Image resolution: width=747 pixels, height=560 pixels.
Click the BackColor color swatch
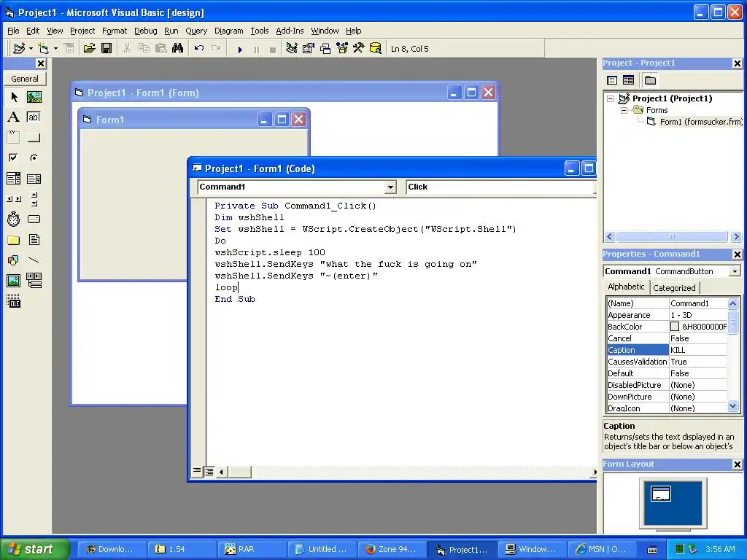pos(675,327)
